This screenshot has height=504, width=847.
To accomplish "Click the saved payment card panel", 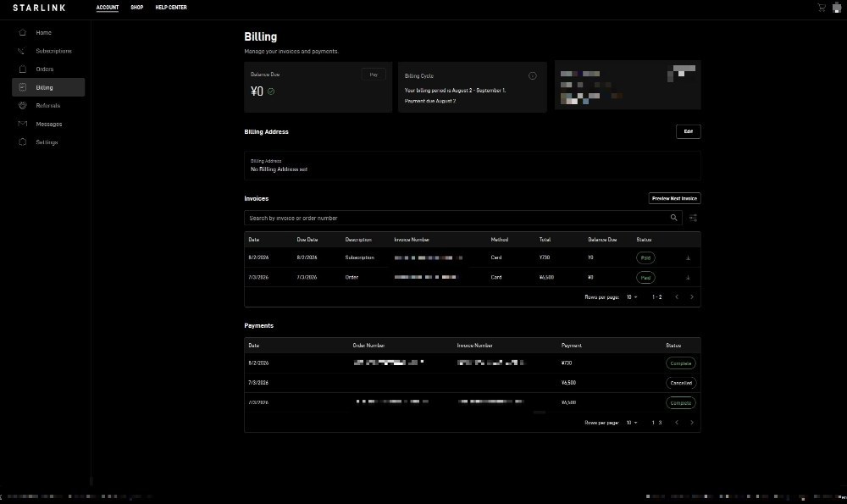I will (x=628, y=85).
